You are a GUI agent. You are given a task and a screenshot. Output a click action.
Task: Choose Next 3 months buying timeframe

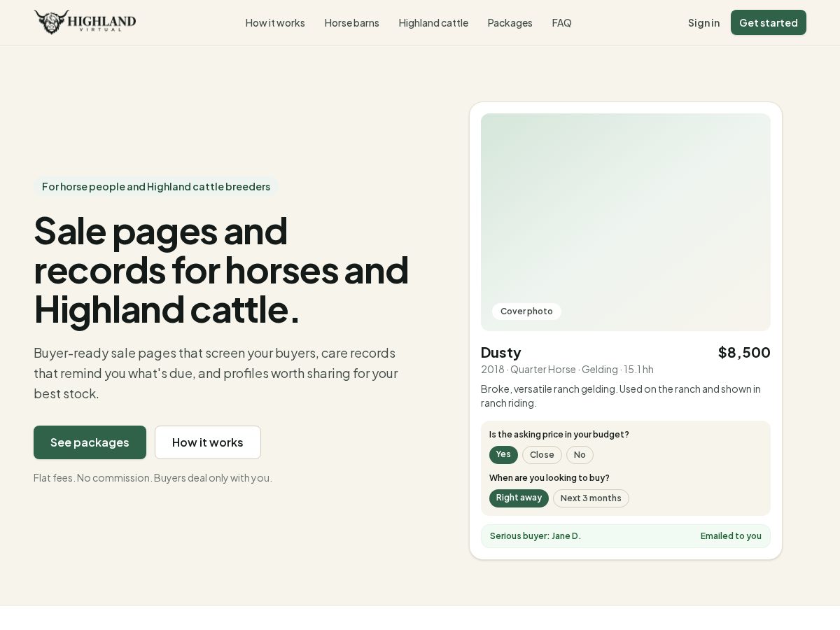point(591,498)
